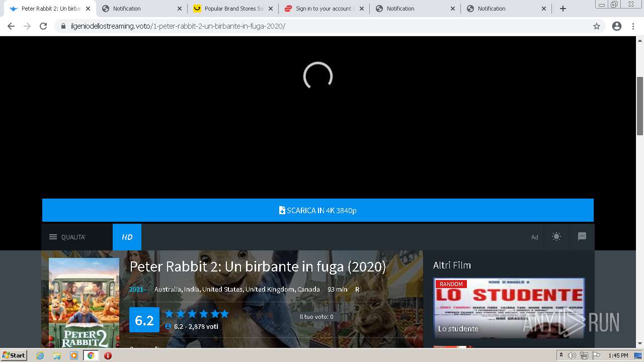Open the system volume icon
The height and width of the screenshot is (362, 644).
572,355
